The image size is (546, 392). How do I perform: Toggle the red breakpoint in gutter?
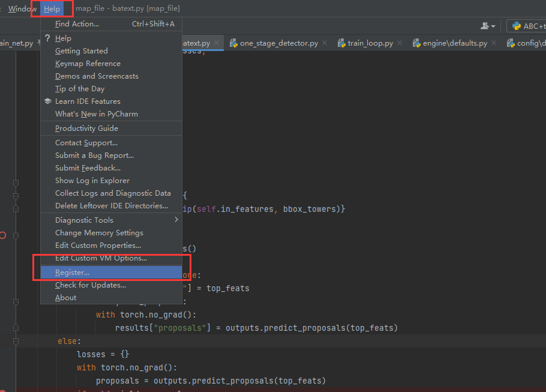tap(3, 235)
